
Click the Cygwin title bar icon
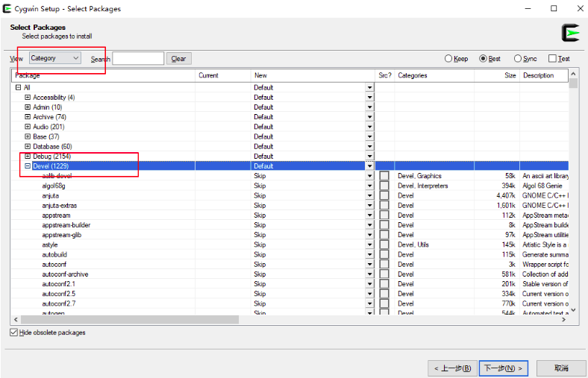[7, 8]
